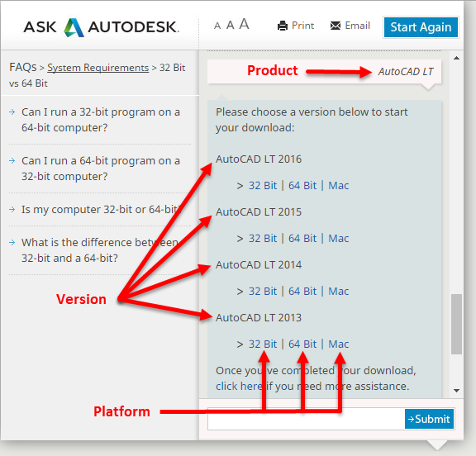The image size is (476, 456).
Task: Download AutoCAD LT 2015 Mac version
Action: 339,238
